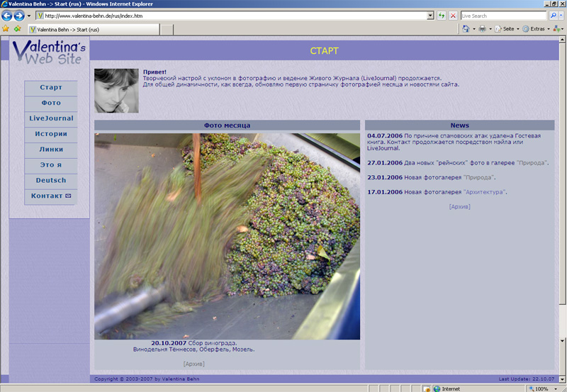Click the Internet Explorer title bar icon
Viewport: 567px width, 392px height.
pos(4,4)
